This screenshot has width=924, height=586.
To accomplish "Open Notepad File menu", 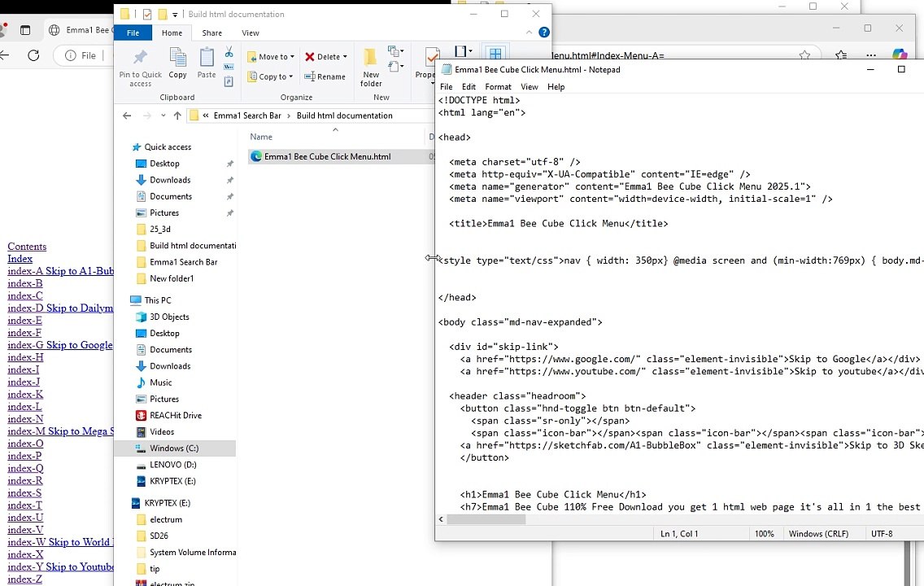I will 446,86.
